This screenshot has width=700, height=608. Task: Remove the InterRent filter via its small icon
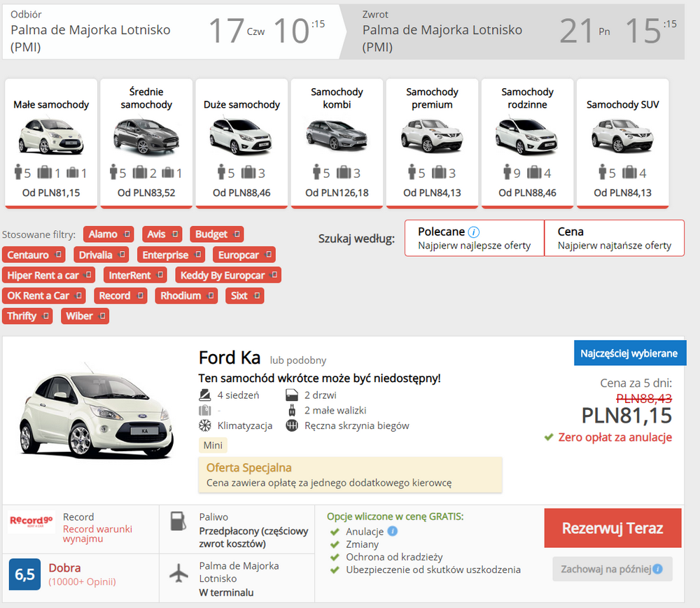click(160, 275)
